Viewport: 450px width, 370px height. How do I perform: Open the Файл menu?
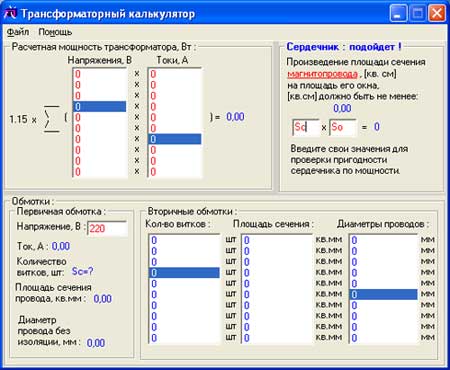[18, 32]
